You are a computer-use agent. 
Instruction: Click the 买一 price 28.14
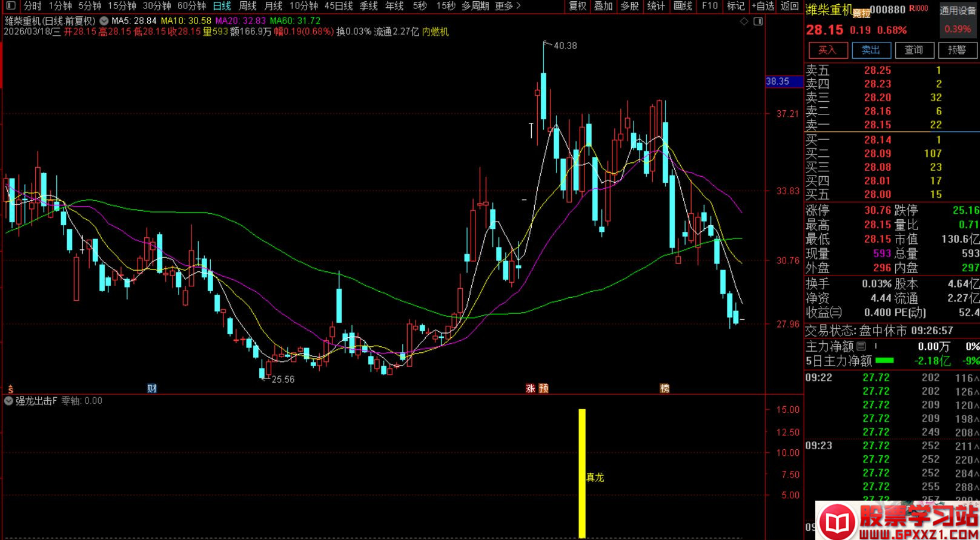(878, 140)
